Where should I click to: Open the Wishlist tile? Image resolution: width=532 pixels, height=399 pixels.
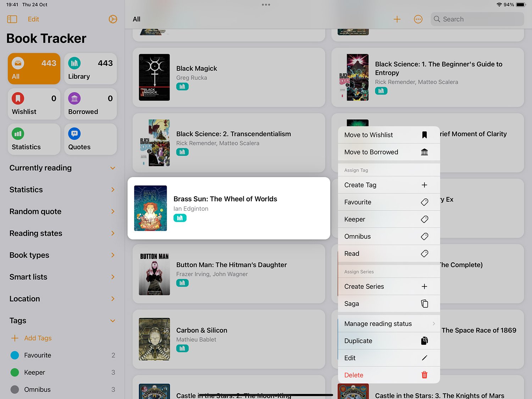click(34, 104)
